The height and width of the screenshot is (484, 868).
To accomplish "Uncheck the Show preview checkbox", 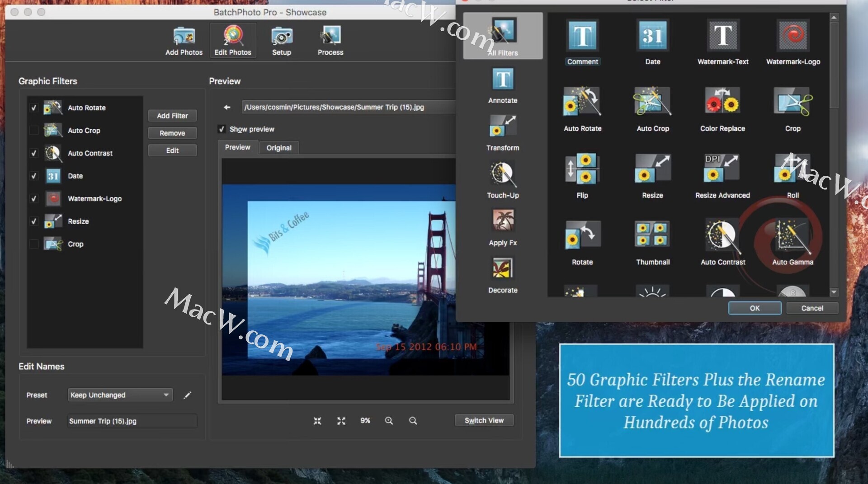I will click(222, 129).
